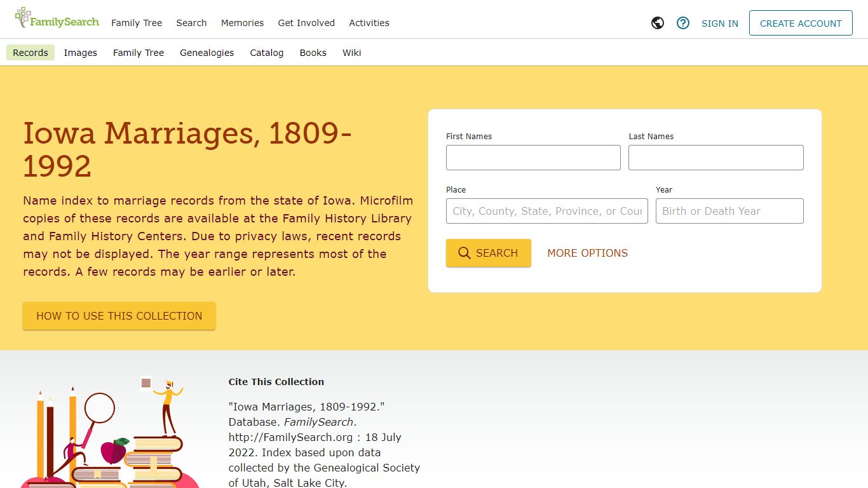Focus the Birth or Death Year field
Viewport: 868px width, 488px height.
pyautogui.click(x=729, y=211)
